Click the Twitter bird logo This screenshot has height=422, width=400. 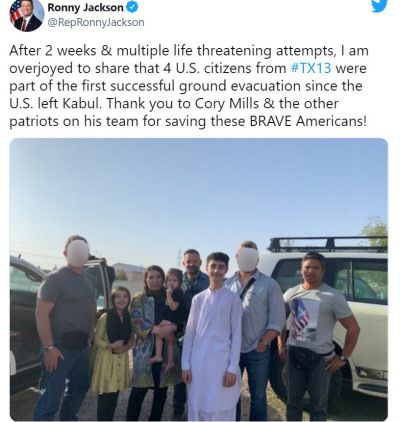(379, 6)
